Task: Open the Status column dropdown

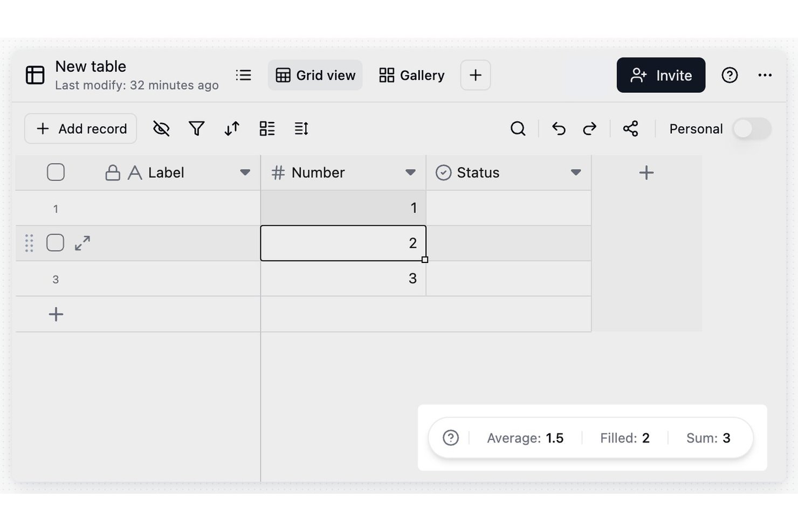Action: click(x=576, y=172)
